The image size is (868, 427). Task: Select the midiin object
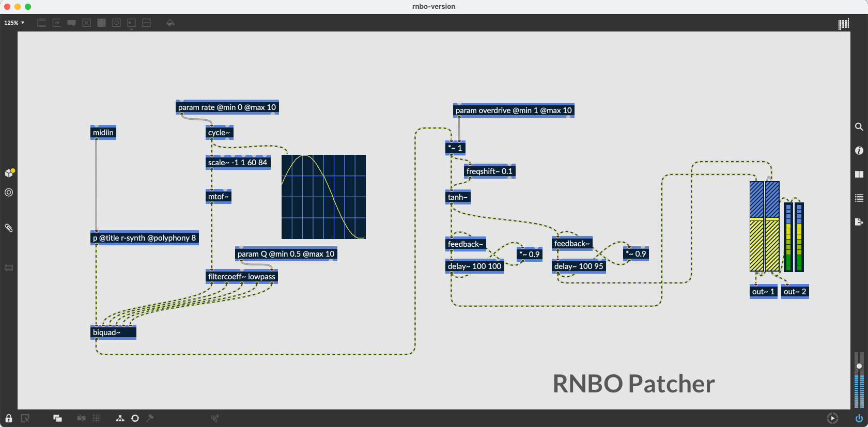(103, 133)
